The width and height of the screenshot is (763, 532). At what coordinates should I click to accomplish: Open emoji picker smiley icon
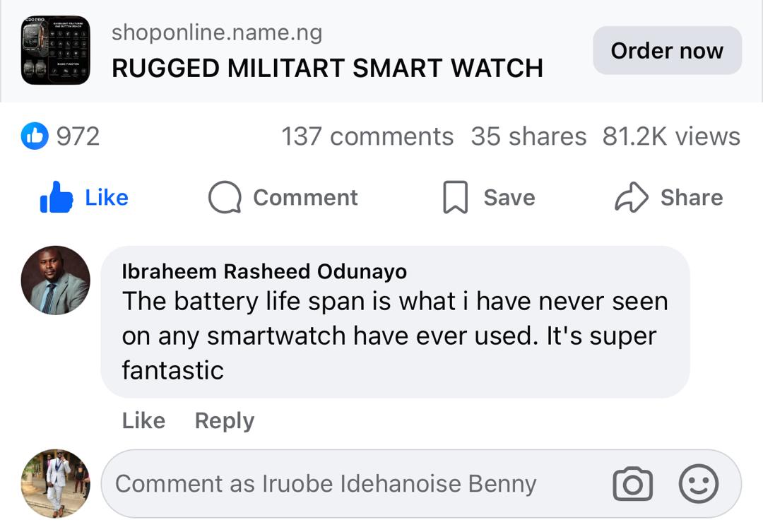pos(698,484)
